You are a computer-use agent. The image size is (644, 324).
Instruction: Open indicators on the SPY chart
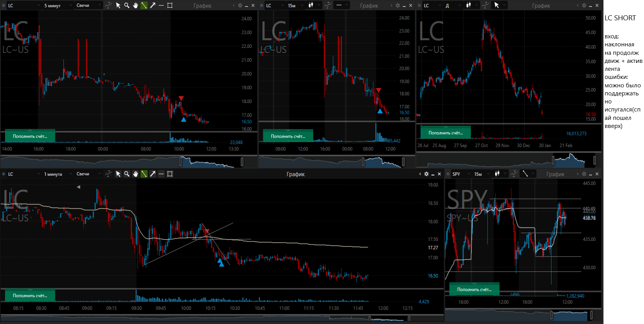(514, 174)
